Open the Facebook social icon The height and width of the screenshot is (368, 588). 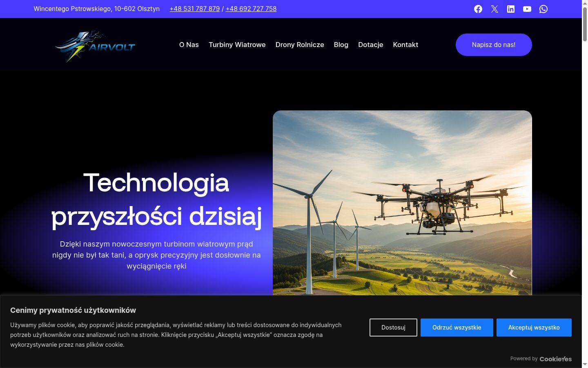point(478,9)
